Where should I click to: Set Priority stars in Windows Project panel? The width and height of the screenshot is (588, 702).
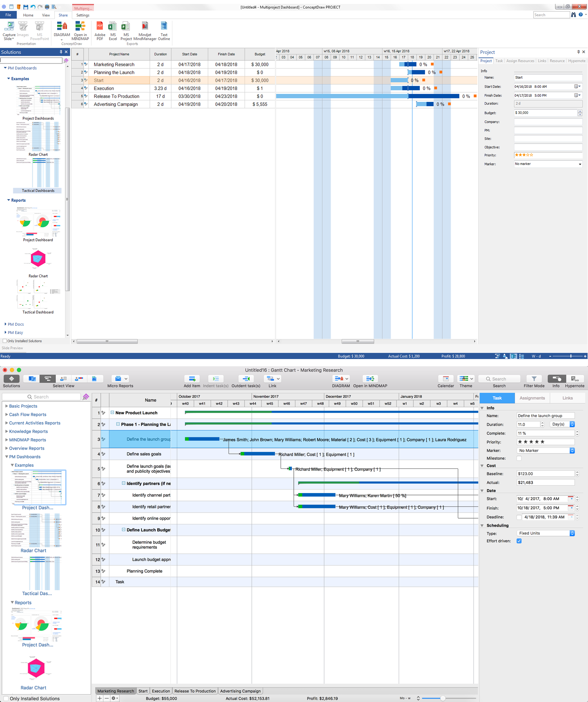click(x=524, y=155)
